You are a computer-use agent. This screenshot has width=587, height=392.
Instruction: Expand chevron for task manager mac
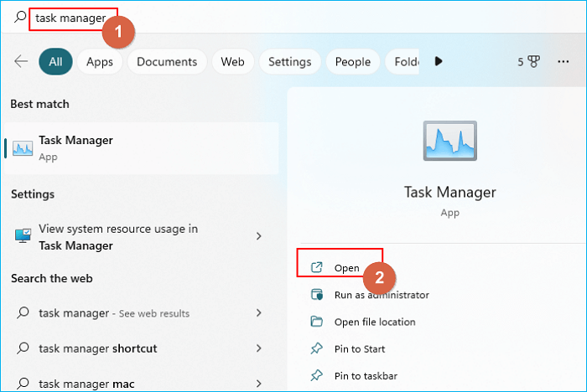pyautogui.click(x=258, y=384)
